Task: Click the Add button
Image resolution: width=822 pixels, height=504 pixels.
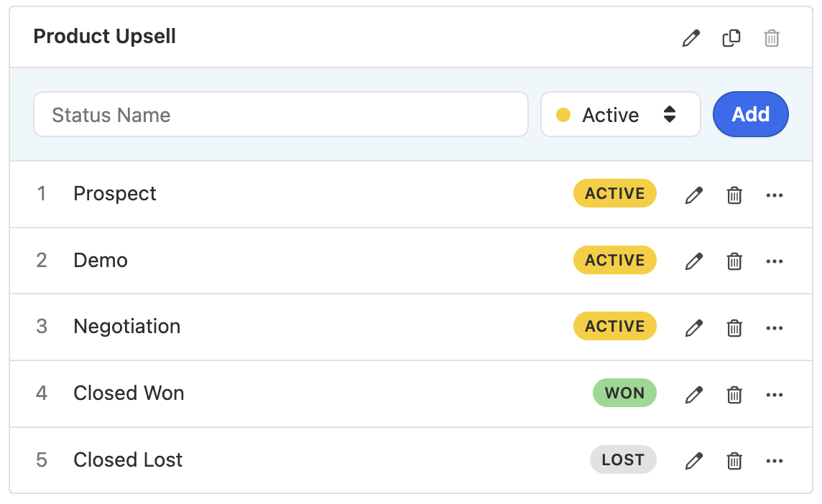Action: 751,114
